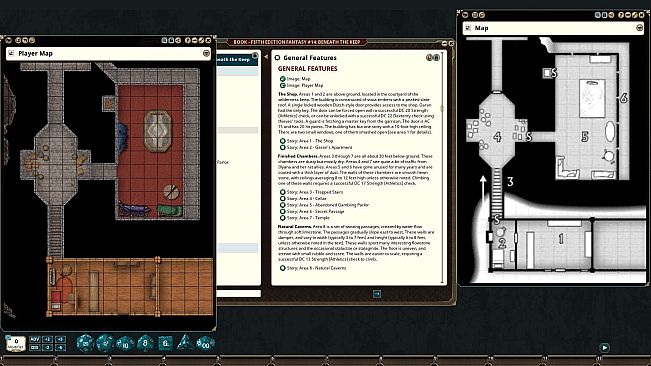Roll the d4 pyramid die
Viewport: 651px width, 366px height.
click(185, 343)
